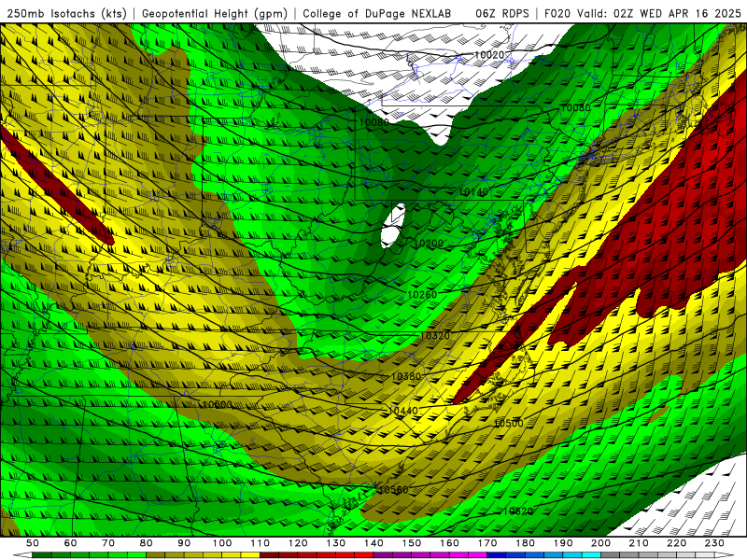Click the 120 value on the color scale
747x560 pixels.
pyautogui.click(x=298, y=543)
